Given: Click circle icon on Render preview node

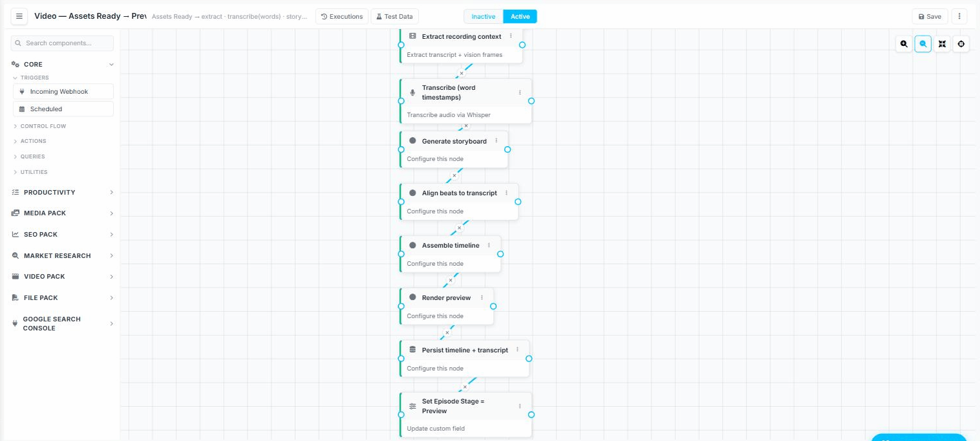Looking at the screenshot, I should tap(412, 297).
